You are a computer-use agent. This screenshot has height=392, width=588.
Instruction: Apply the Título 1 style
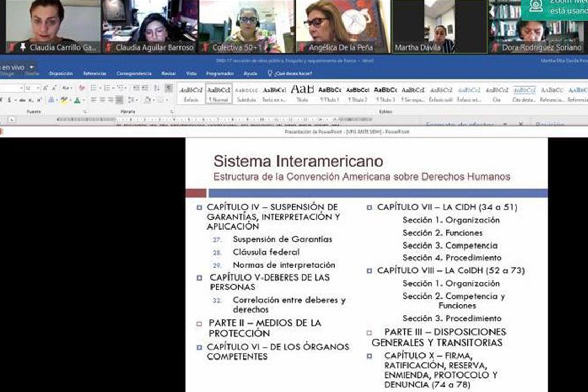click(x=330, y=93)
